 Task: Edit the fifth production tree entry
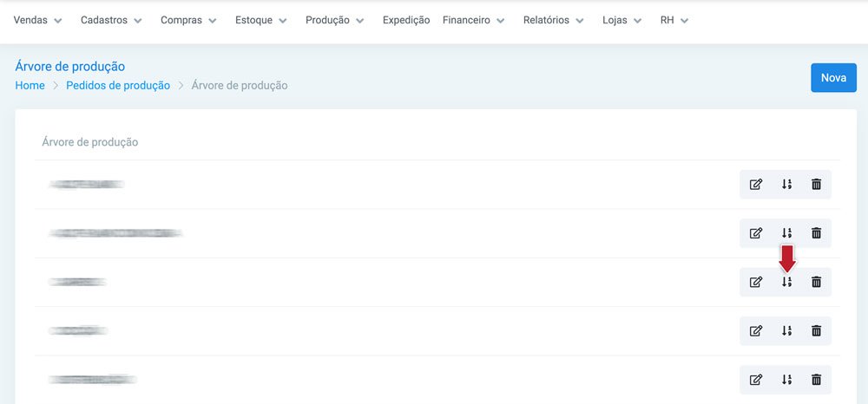756,380
